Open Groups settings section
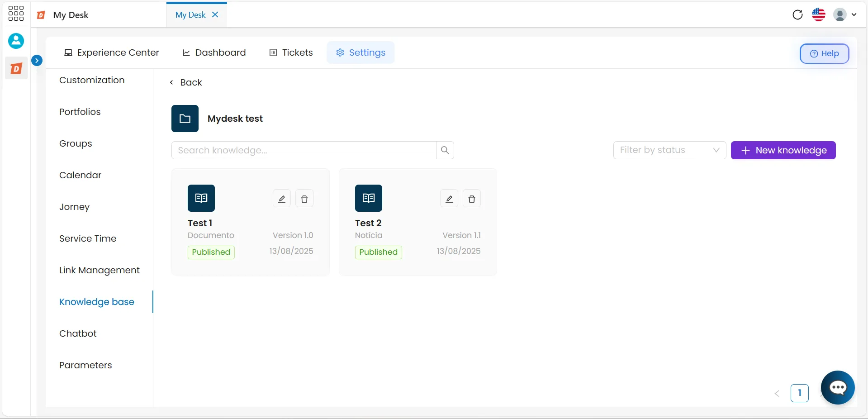 click(x=76, y=143)
